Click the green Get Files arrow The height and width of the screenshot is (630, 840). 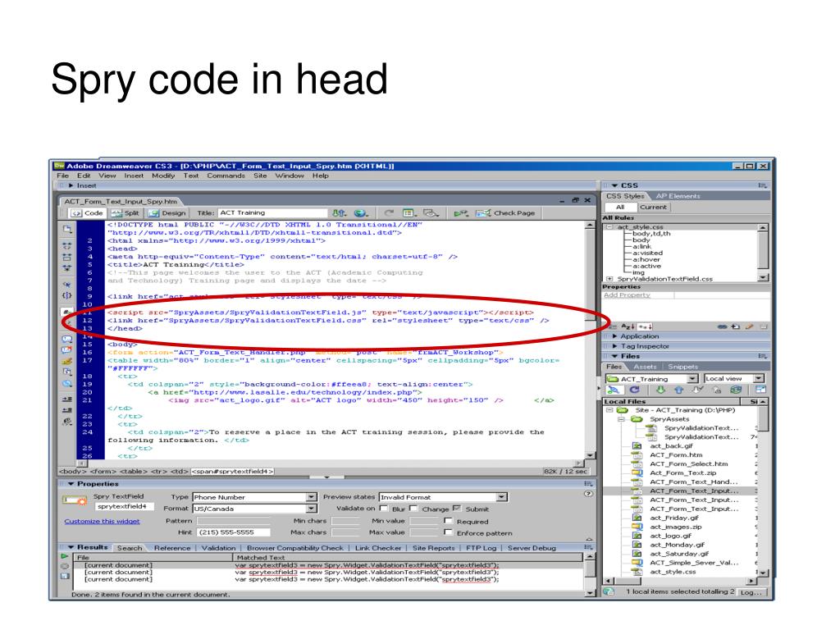click(660, 390)
